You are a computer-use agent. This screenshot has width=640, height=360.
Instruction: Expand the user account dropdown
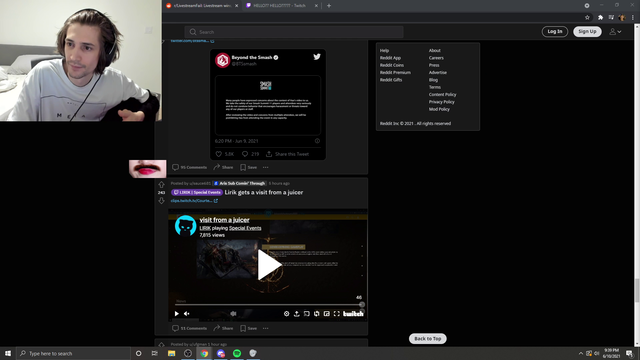[616, 31]
